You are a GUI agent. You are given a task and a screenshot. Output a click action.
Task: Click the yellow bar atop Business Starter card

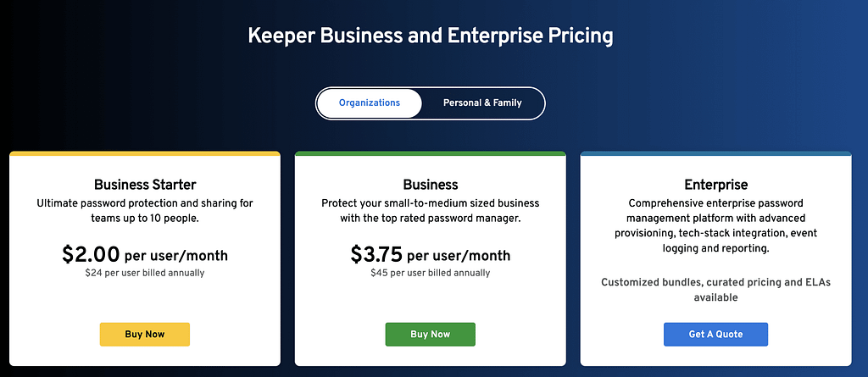(145, 154)
